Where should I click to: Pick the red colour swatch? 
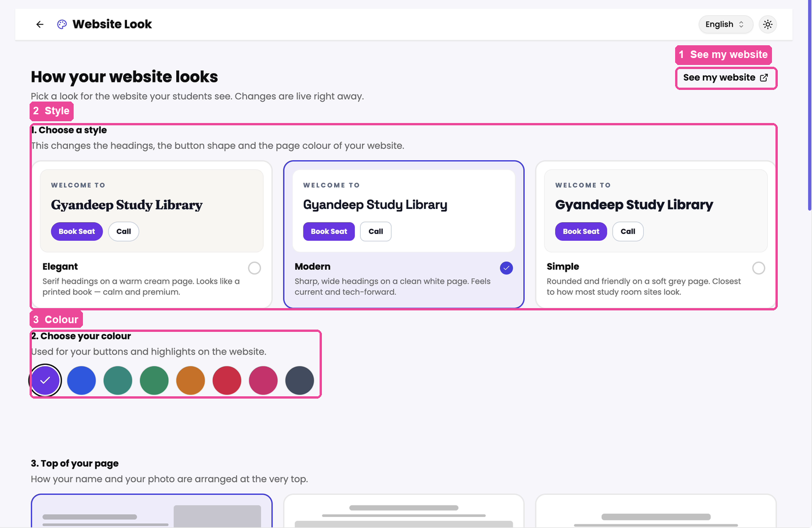227,381
